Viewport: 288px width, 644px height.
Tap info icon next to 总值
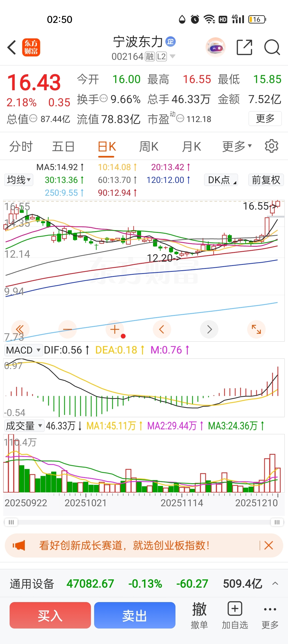click(x=33, y=118)
